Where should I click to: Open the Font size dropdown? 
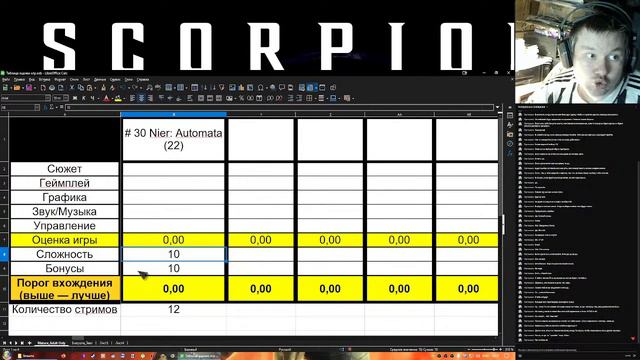[66, 98]
